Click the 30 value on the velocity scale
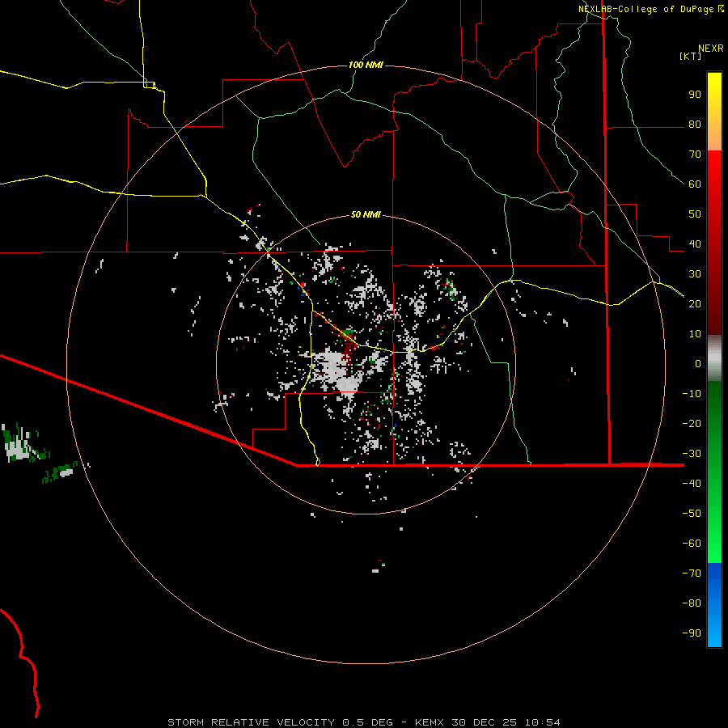This screenshot has width=728, height=728. pyautogui.click(x=695, y=274)
